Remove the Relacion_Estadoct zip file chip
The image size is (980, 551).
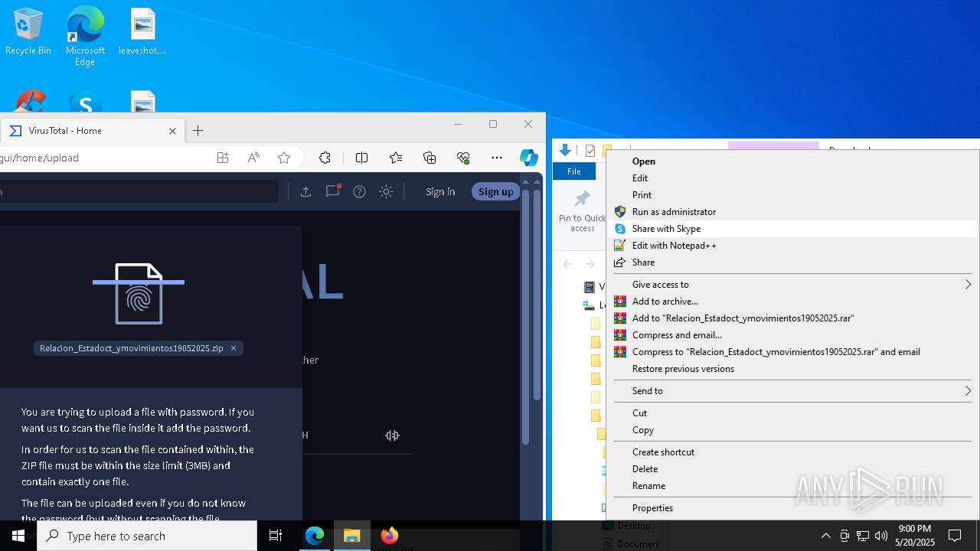234,348
